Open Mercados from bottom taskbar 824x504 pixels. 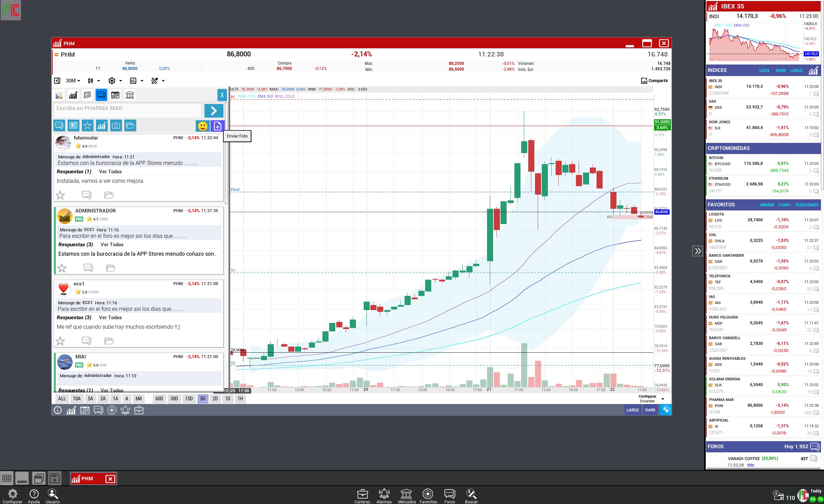point(407,496)
